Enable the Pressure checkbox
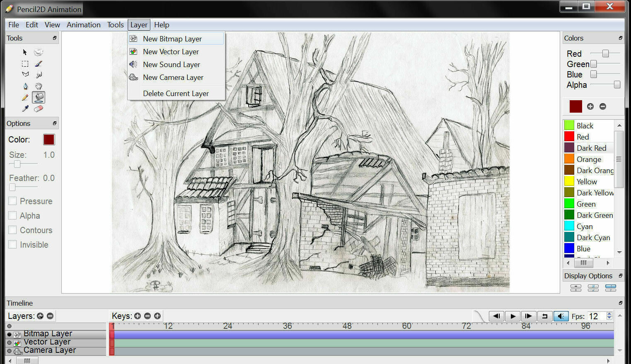Screen dimensions: 631x364 [x=13, y=201]
